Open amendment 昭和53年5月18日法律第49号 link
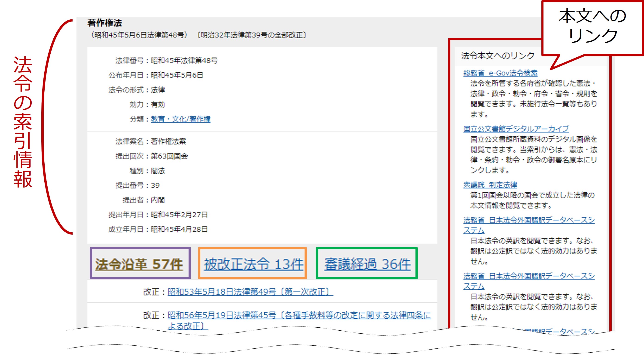The image size is (644, 360). point(250,292)
